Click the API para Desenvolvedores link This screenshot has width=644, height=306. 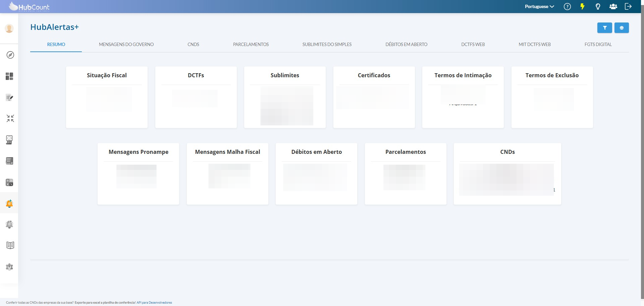[154, 303]
